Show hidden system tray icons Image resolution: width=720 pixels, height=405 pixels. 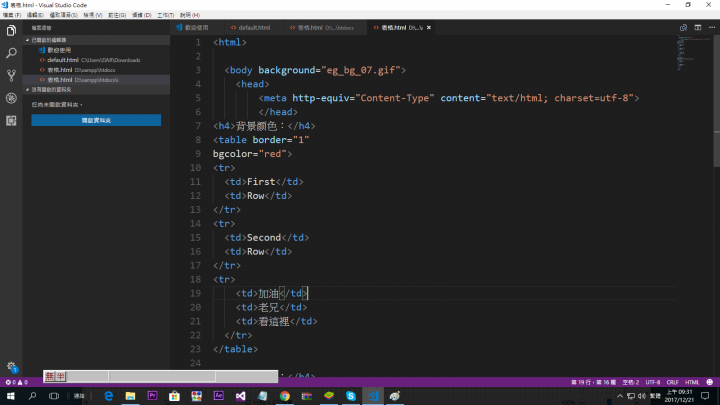tap(620, 396)
